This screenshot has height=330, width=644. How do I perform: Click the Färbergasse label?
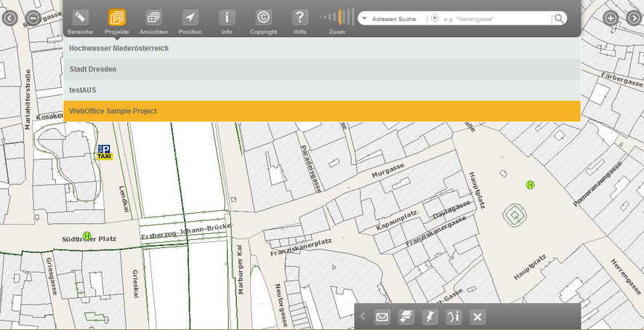(x=621, y=79)
